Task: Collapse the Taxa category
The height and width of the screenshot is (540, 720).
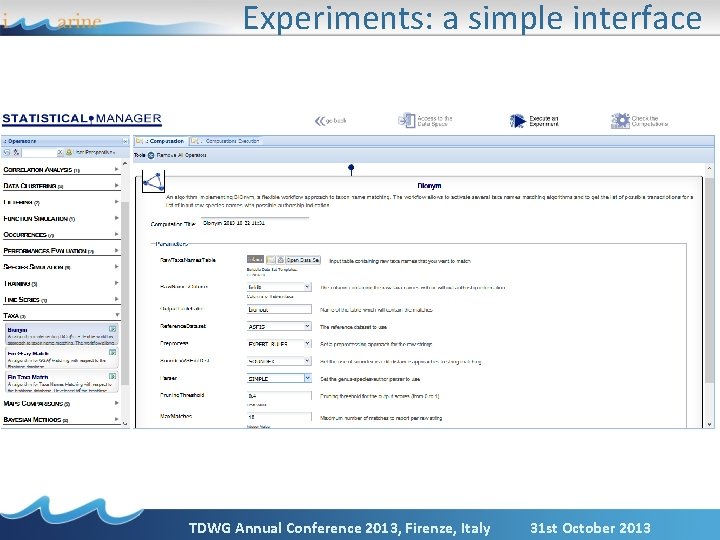Action: (61, 315)
